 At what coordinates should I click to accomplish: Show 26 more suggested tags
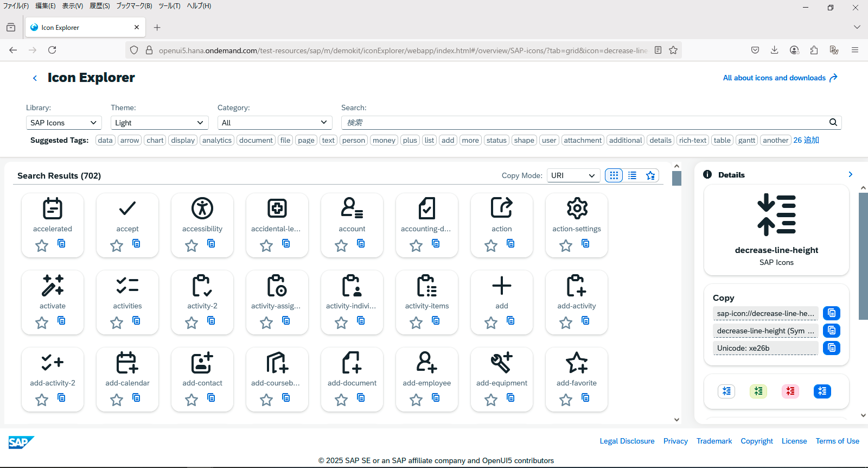pos(806,140)
